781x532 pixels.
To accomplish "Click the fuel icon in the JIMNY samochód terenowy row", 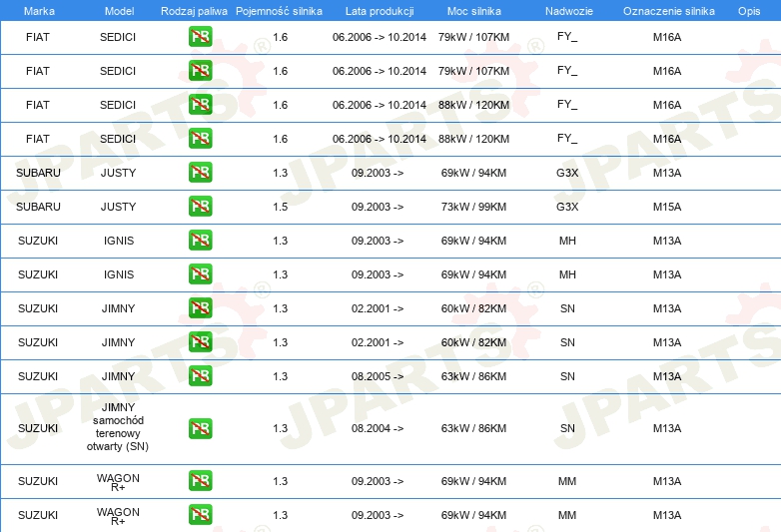I will [200, 428].
